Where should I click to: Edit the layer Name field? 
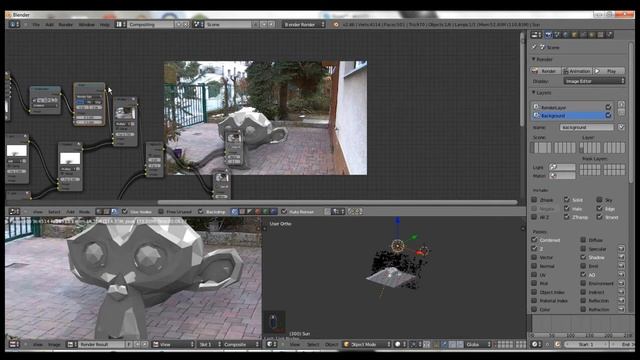[587, 127]
